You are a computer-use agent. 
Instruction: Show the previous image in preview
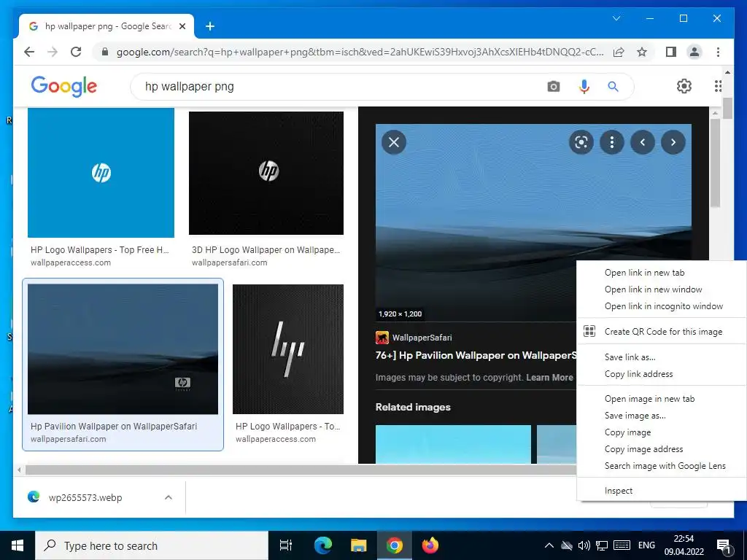(643, 142)
